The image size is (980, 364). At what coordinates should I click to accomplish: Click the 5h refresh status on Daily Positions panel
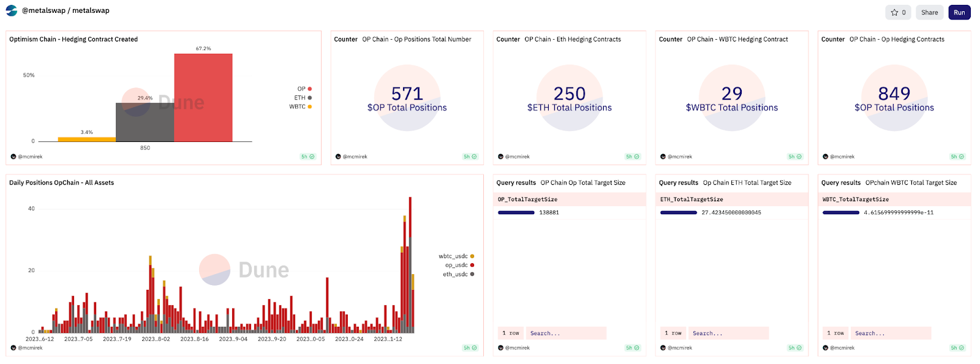470,348
